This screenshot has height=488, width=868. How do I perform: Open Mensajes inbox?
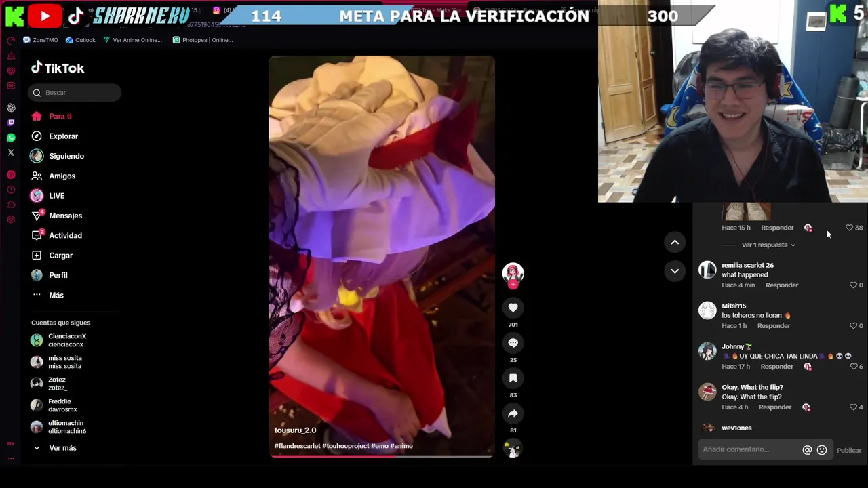point(56,216)
